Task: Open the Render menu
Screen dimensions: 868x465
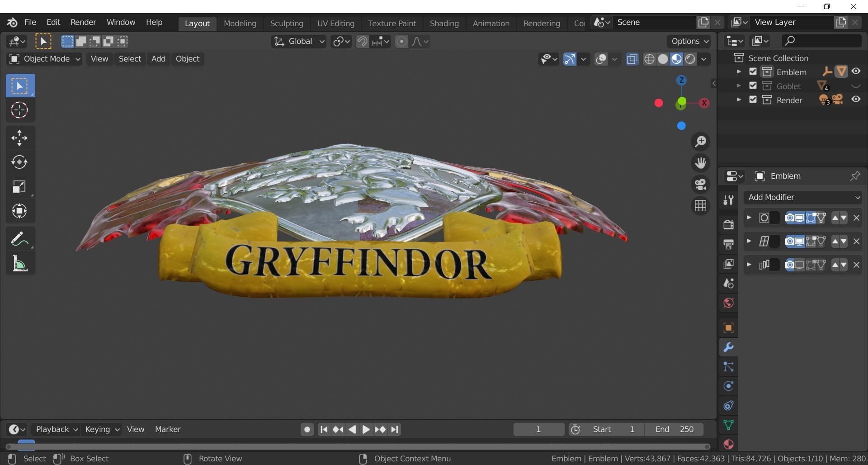Action: pyautogui.click(x=83, y=22)
